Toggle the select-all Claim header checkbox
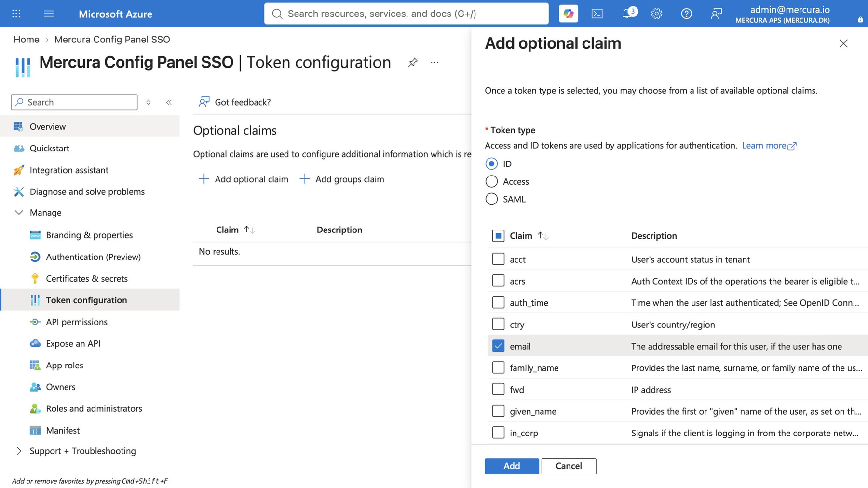This screenshot has width=868, height=488. pos(498,235)
